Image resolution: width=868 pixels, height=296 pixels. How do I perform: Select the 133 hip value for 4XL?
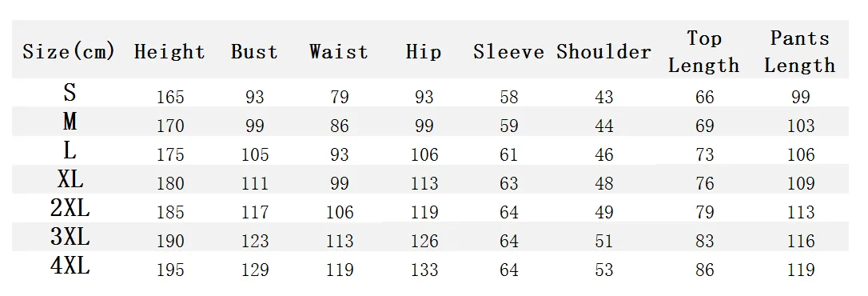pos(424,270)
